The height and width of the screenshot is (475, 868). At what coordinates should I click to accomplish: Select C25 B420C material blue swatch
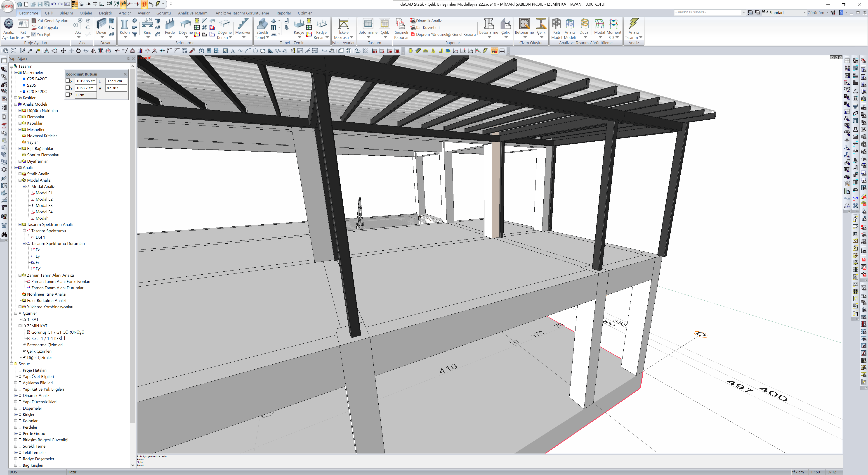pos(24,79)
